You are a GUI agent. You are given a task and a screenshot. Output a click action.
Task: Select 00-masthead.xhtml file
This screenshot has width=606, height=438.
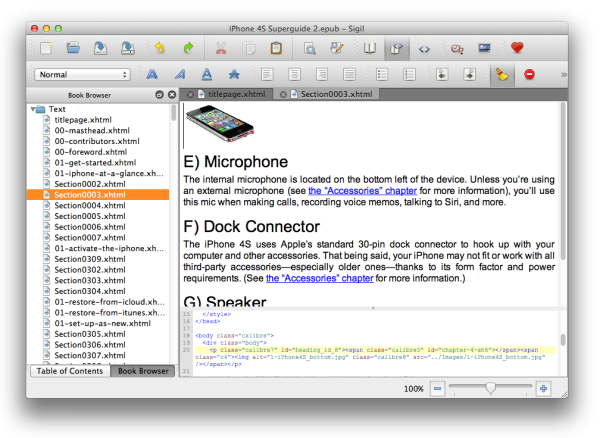tap(92, 131)
